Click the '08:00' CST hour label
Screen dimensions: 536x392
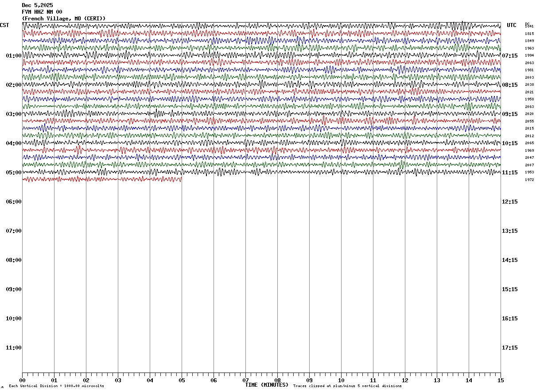(14, 260)
